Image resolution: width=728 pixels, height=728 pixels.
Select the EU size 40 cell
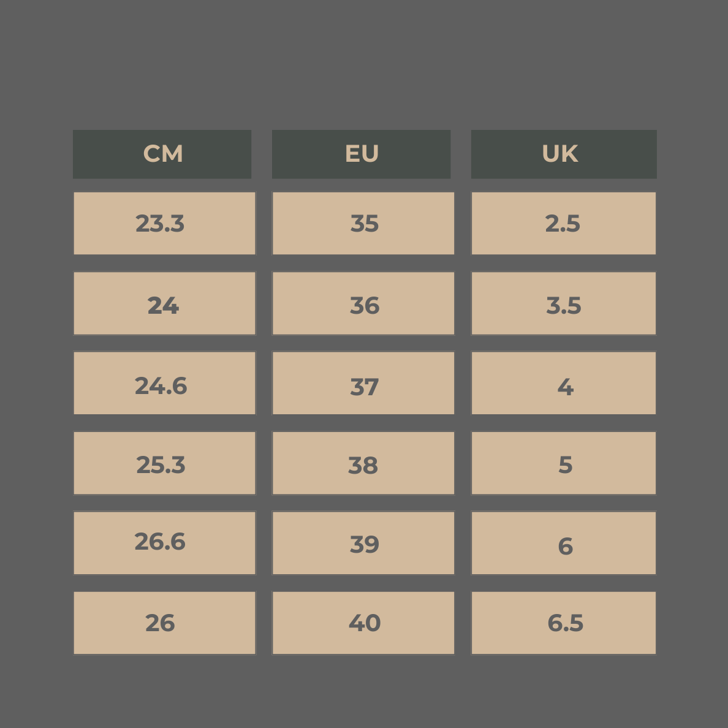coord(363,623)
